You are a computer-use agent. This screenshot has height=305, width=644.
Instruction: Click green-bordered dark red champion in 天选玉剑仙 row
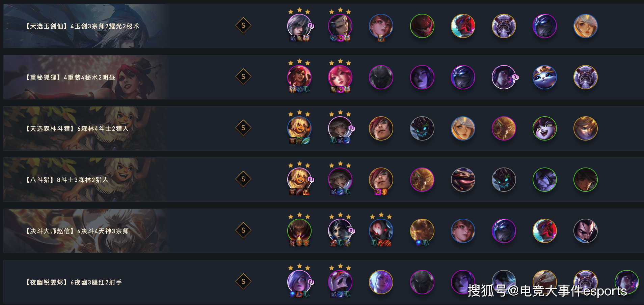pyautogui.click(x=422, y=26)
